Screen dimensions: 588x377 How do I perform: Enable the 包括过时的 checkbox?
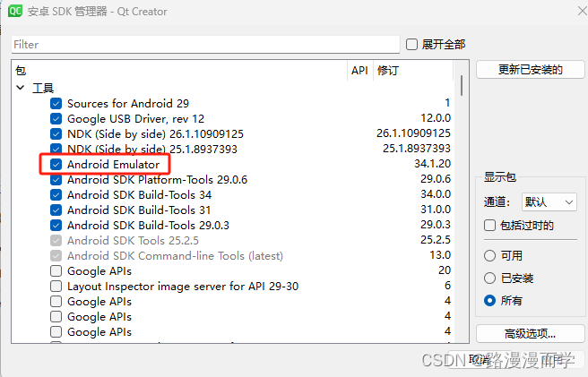point(489,226)
